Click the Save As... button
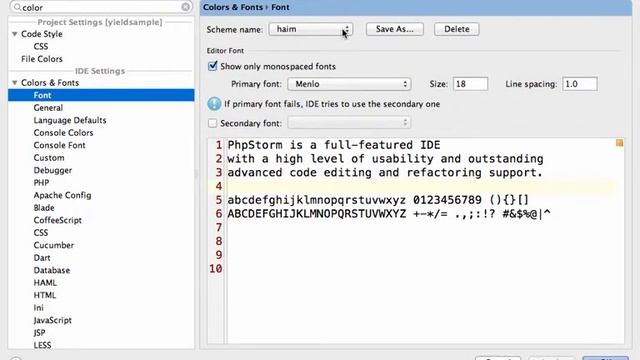This screenshot has width=640, height=360. (x=395, y=29)
